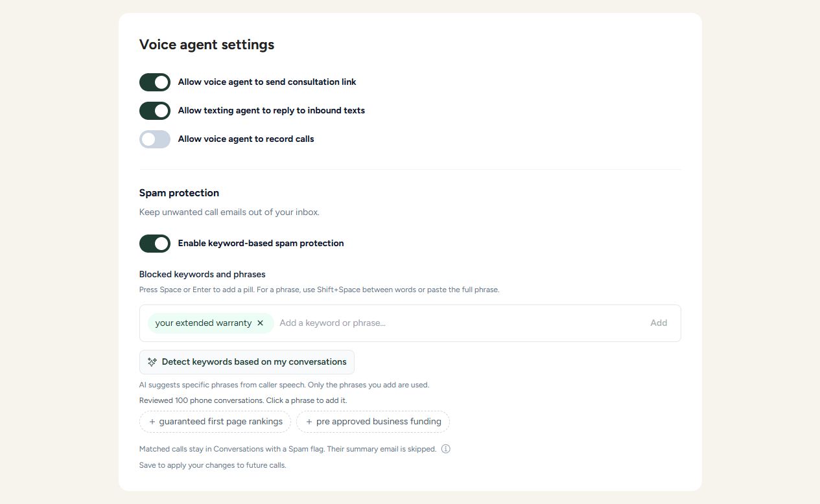Click Detect keywords based on my conversations

pyautogui.click(x=247, y=362)
